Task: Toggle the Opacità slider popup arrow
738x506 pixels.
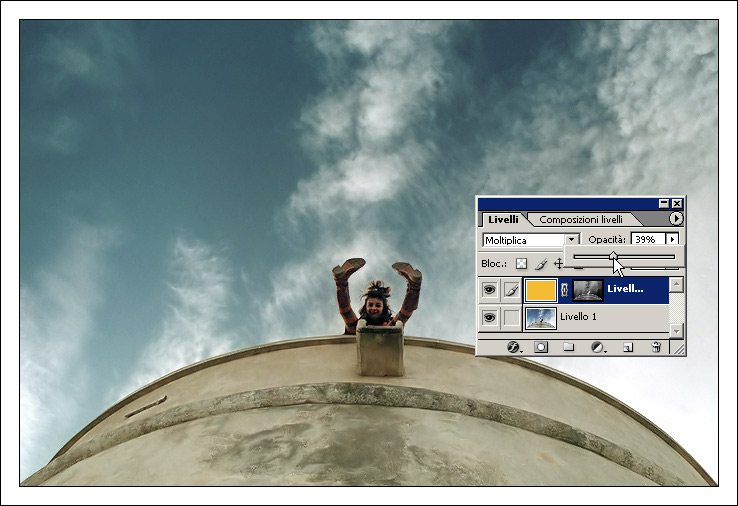Action: [x=672, y=240]
